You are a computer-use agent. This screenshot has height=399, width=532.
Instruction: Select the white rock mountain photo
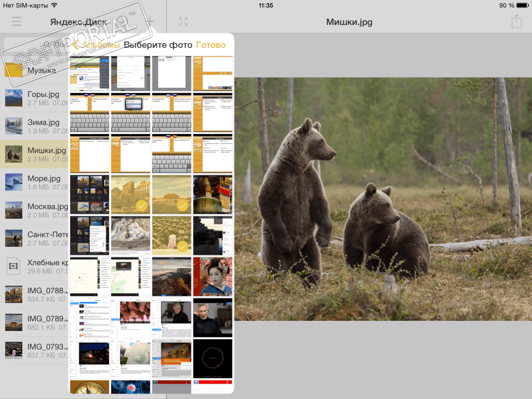click(131, 236)
